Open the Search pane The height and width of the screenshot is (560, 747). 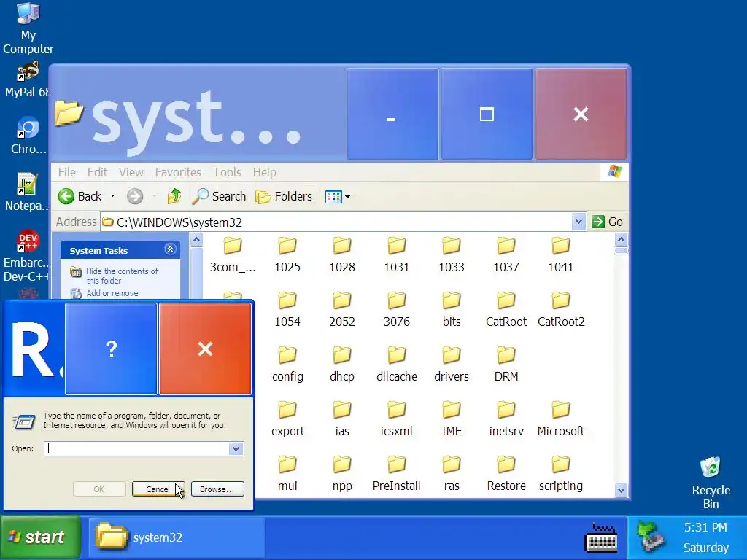tap(219, 196)
